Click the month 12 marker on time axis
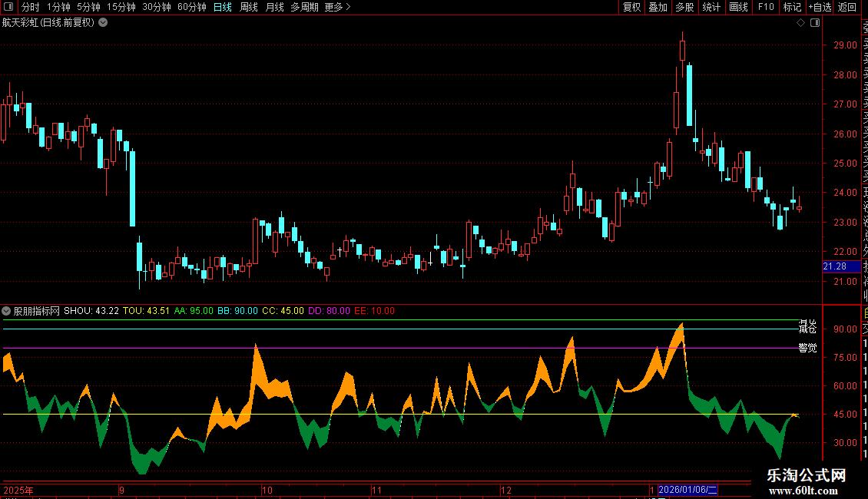Image resolution: width=868 pixels, height=499 pixels. 506,490
